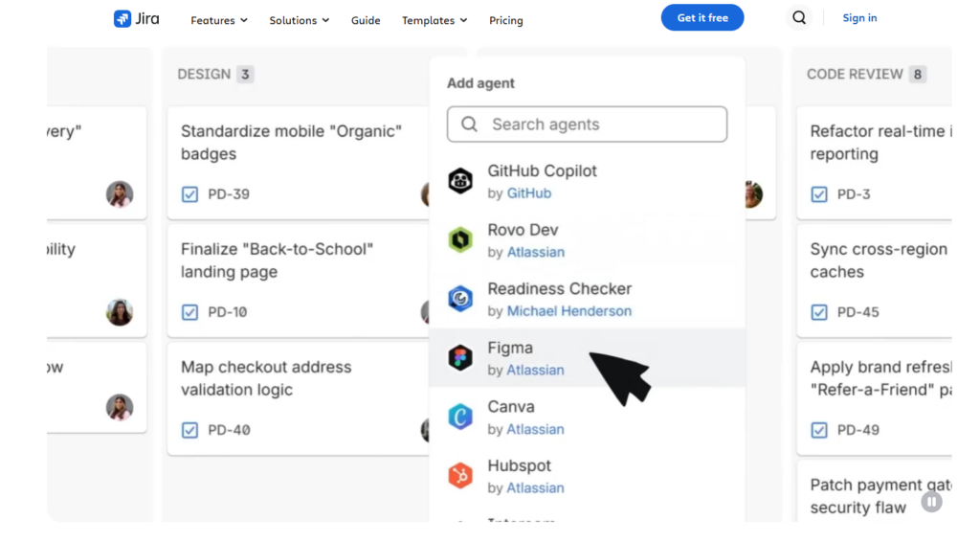Select the Hubspot agent icon
Viewport: 980px width, 542px height.
[x=460, y=476]
